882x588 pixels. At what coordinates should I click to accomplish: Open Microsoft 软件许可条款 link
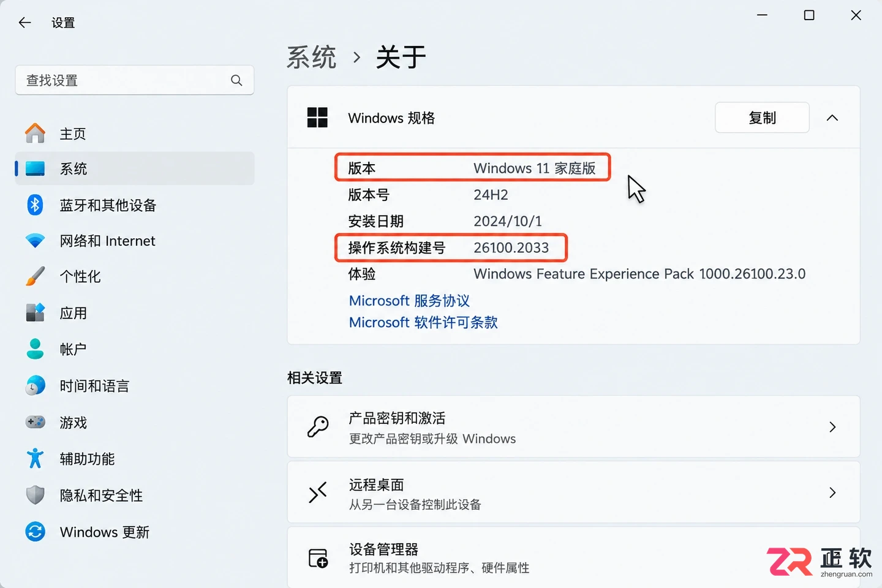[423, 322]
